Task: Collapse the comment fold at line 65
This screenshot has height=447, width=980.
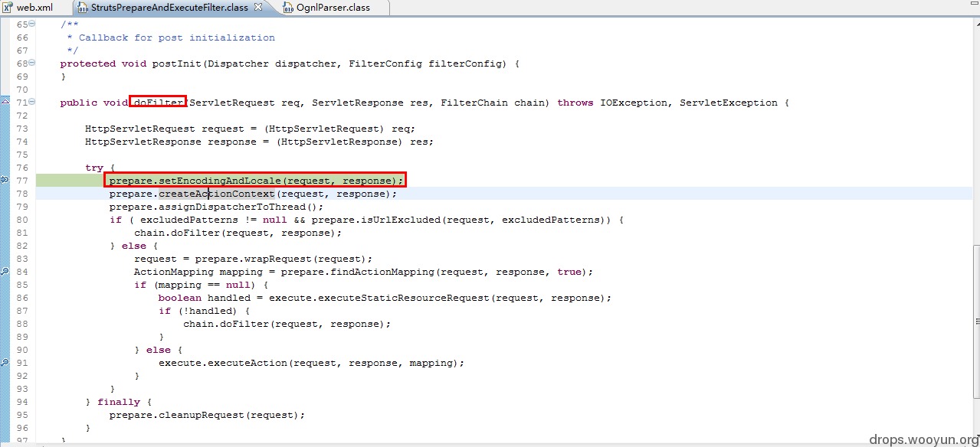Action: pyautogui.click(x=32, y=24)
